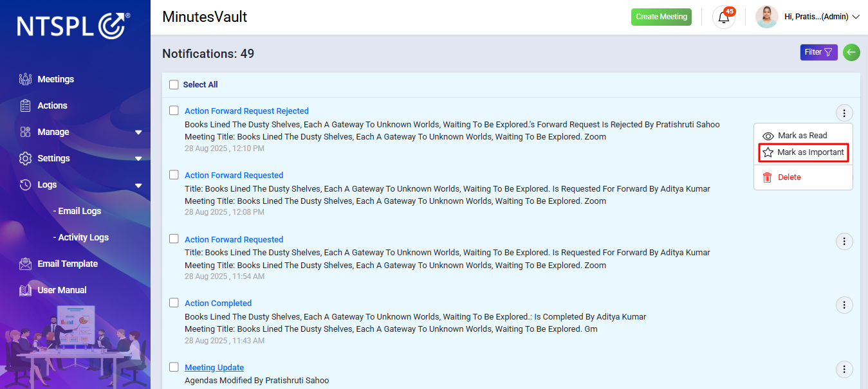Click the Settings gear icon
The image size is (868, 389).
pos(26,158)
